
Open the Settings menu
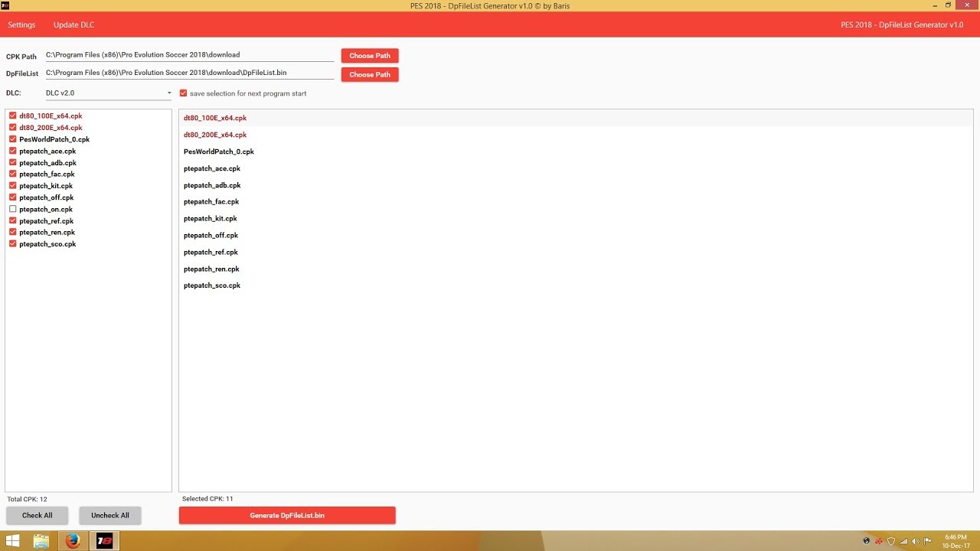[21, 24]
